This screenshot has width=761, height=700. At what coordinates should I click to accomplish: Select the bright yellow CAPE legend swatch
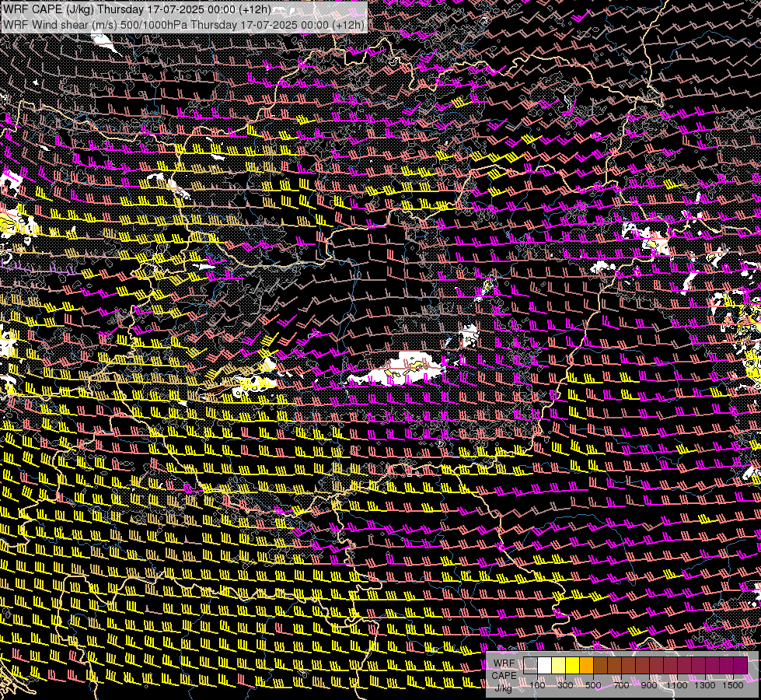[x=573, y=665]
